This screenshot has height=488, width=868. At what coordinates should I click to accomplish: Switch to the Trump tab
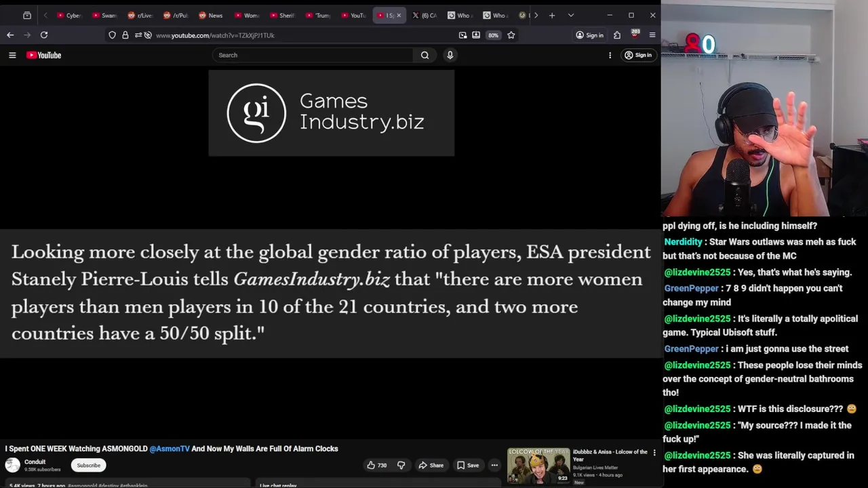pos(317,15)
